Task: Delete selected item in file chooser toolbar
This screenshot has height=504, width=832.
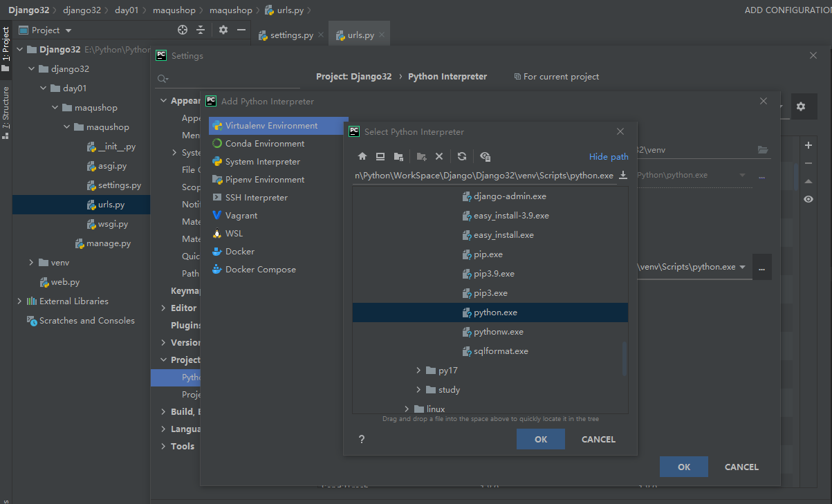Action: point(439,156)
